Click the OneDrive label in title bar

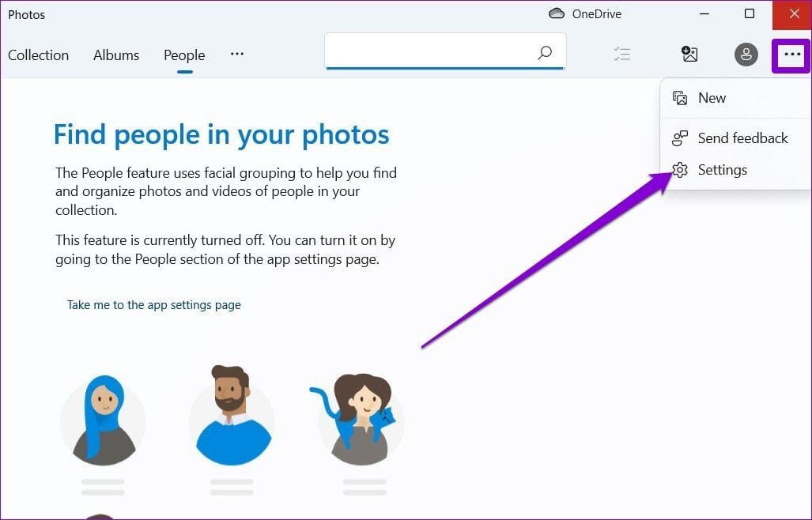pos(597,14)
